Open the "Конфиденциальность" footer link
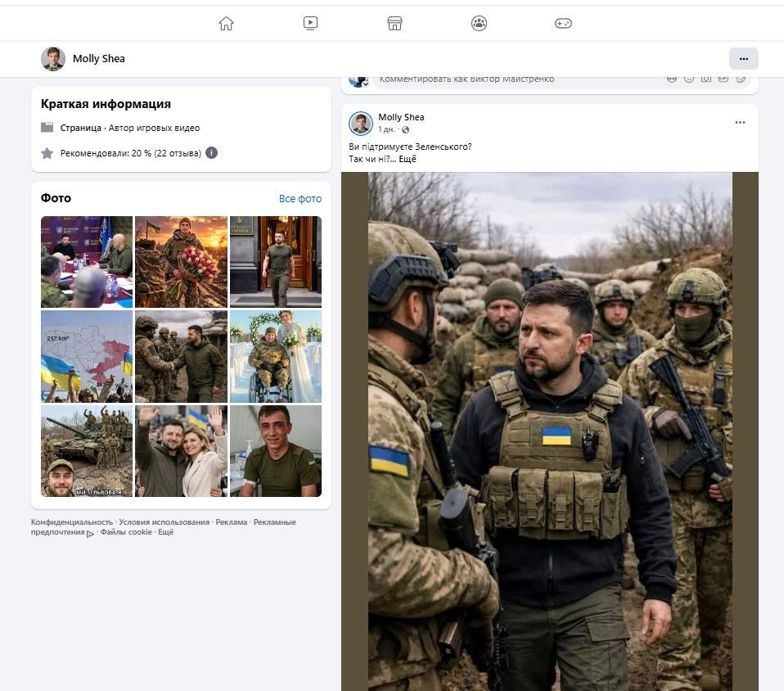This screenshot has width=784, height=691. [72, 522]
